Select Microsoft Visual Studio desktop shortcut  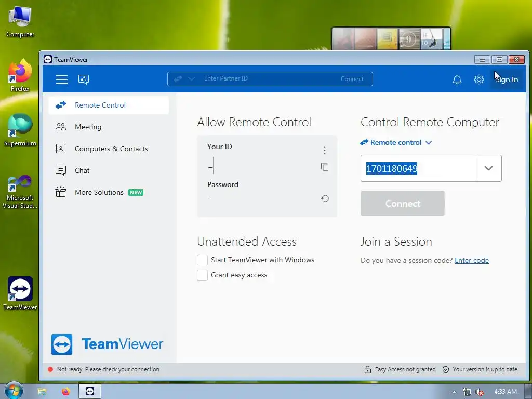tap(20, 192)
